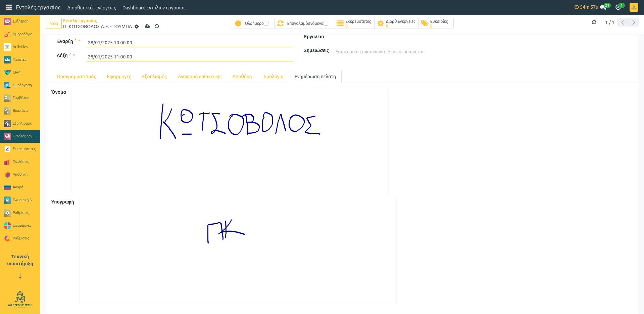Open Πελάτες in sidebar
Viewport: 644px width, 314px height.
20,59
